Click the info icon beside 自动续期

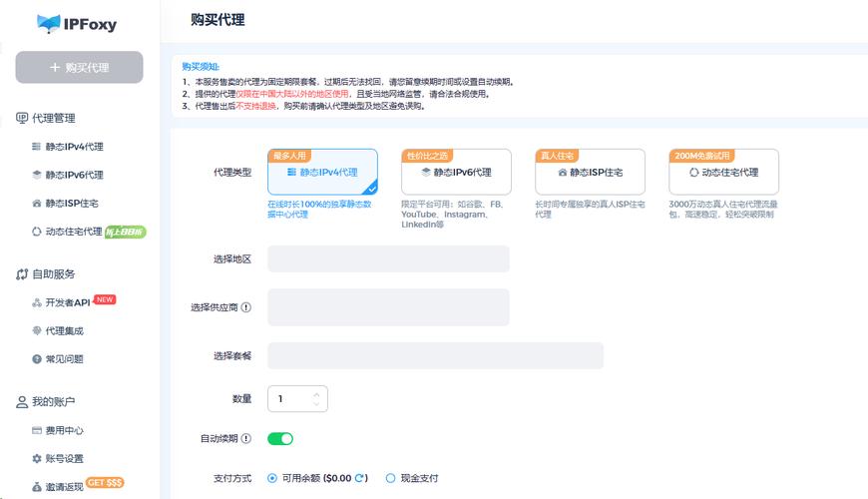[x=246, y=438]
